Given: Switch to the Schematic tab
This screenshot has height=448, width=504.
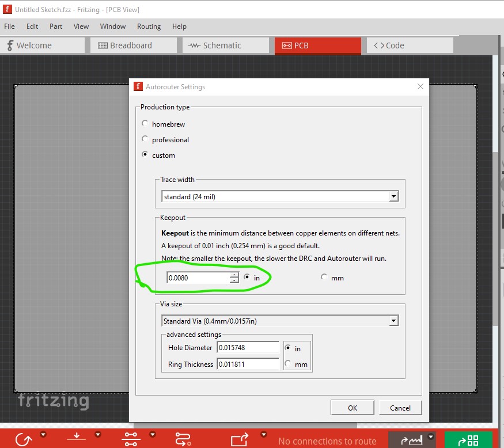Looking at the screenshot, I should click(x=226, y=45).
